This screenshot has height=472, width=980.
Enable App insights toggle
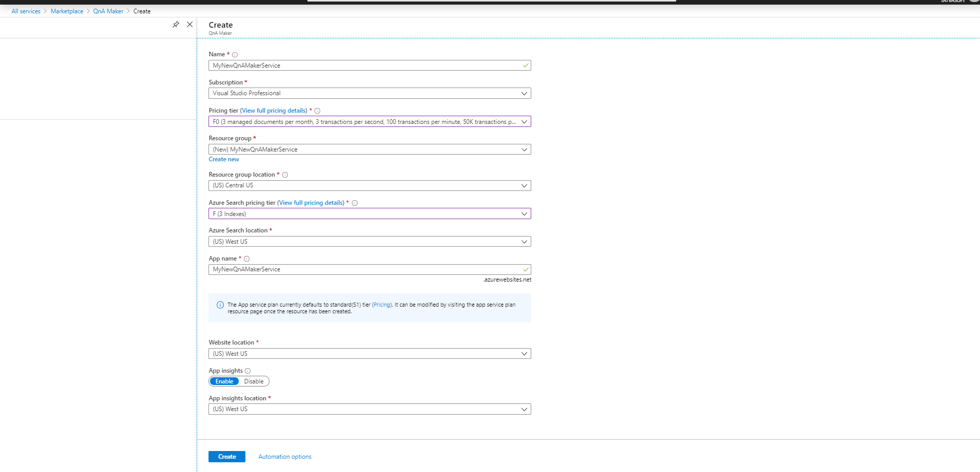point(224,381)
